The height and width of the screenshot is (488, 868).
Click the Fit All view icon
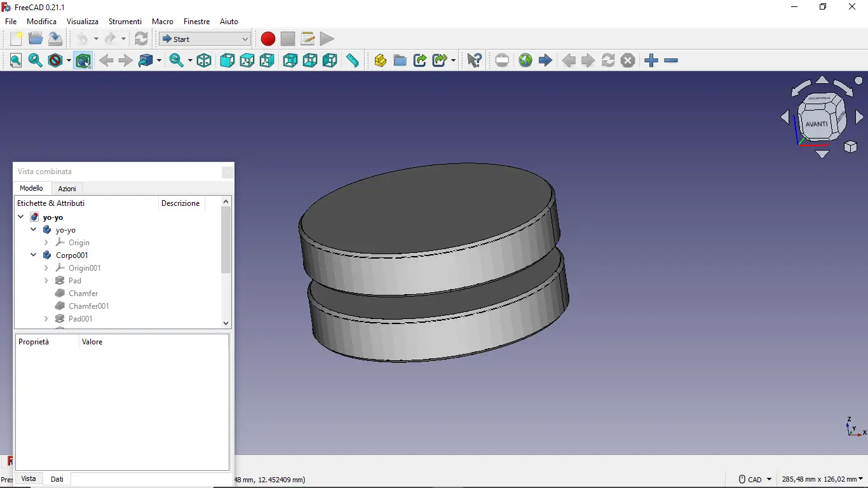click(16, 60)
